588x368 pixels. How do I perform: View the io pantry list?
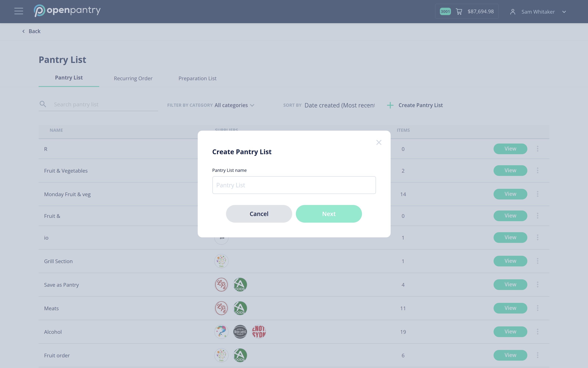510,237
